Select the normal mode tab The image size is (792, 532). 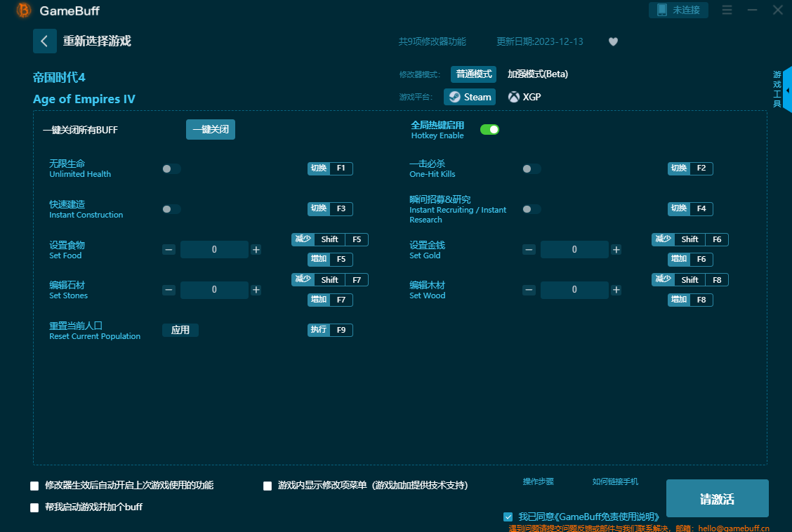[474, 74]
